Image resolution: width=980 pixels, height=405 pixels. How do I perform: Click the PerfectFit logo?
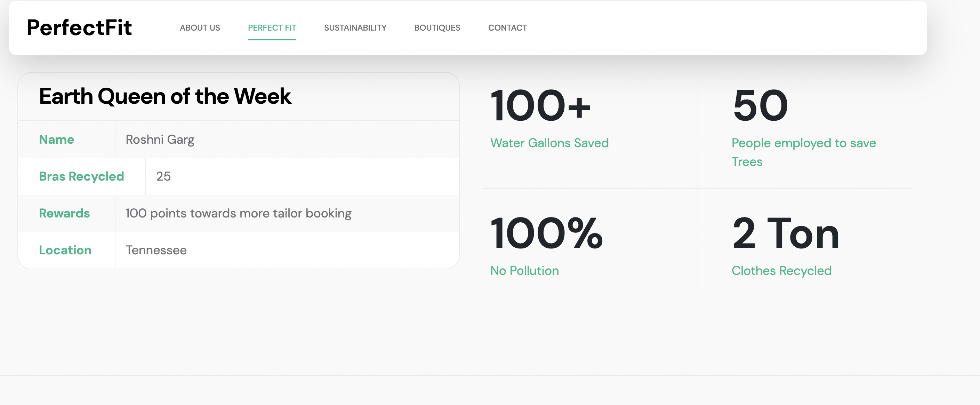pos(79,28)
